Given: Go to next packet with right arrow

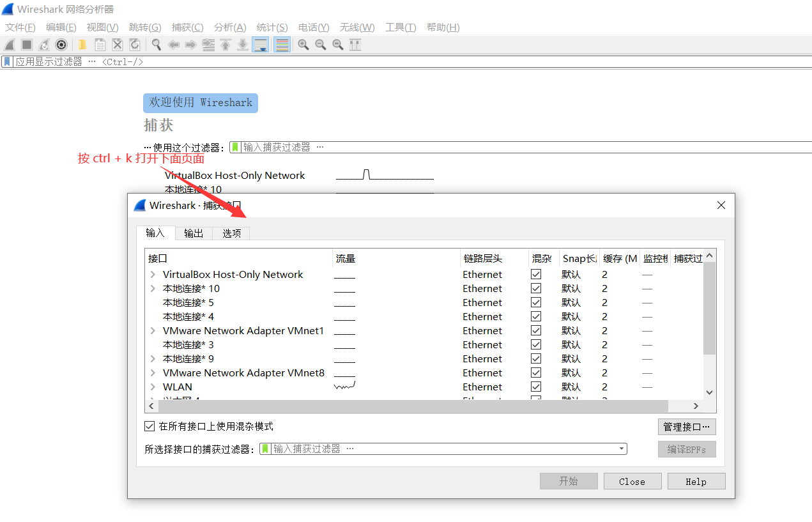Looking at the screenshot, I should click(190, 45).
